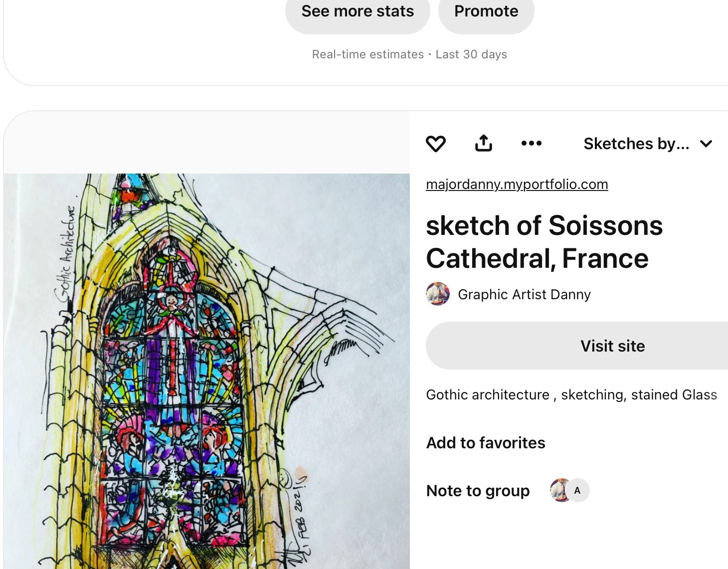Viewport: 728px width, 569px height.
Task: Select Add to favorites
Action: (x=486, y=443)
